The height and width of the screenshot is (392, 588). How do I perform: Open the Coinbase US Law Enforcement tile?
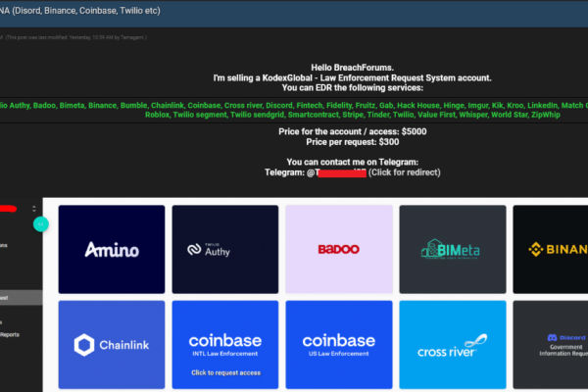click(339, 344)
